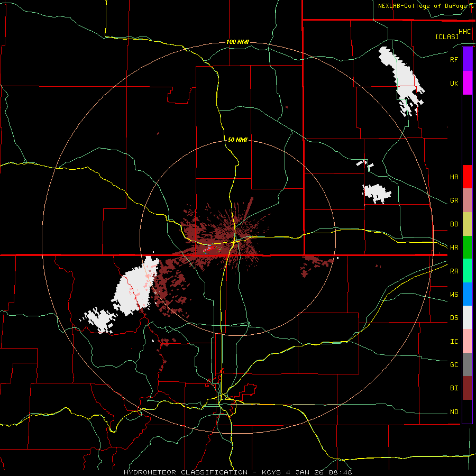Click the GR salmon legend swatch
476x476 pixels.
point(467,200)
